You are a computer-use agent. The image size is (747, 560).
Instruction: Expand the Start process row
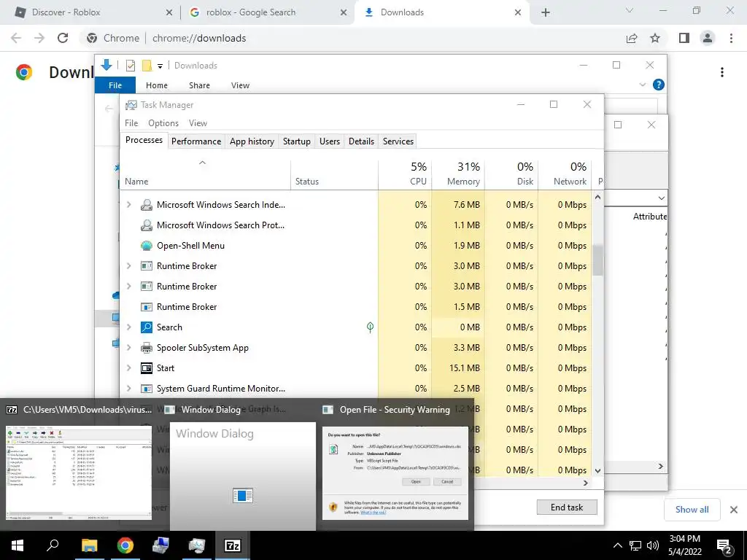[128, 368]
